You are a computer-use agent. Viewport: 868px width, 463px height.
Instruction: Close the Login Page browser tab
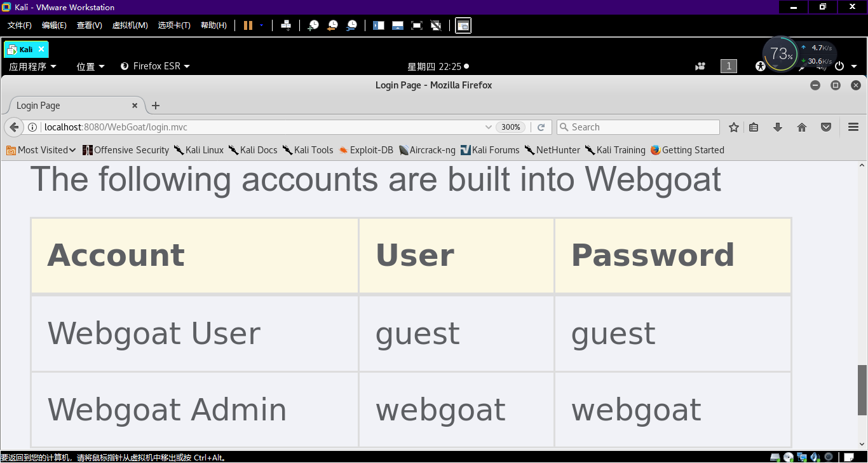[x=135, y=106]
